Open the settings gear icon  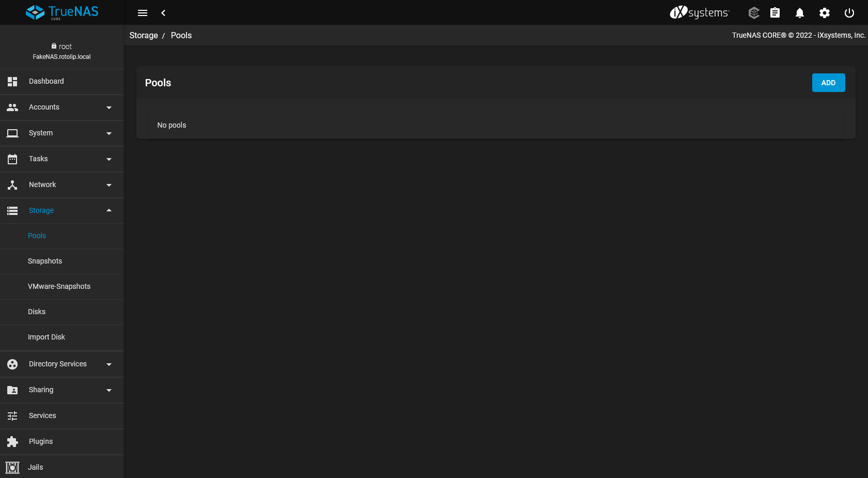(825, 13)
